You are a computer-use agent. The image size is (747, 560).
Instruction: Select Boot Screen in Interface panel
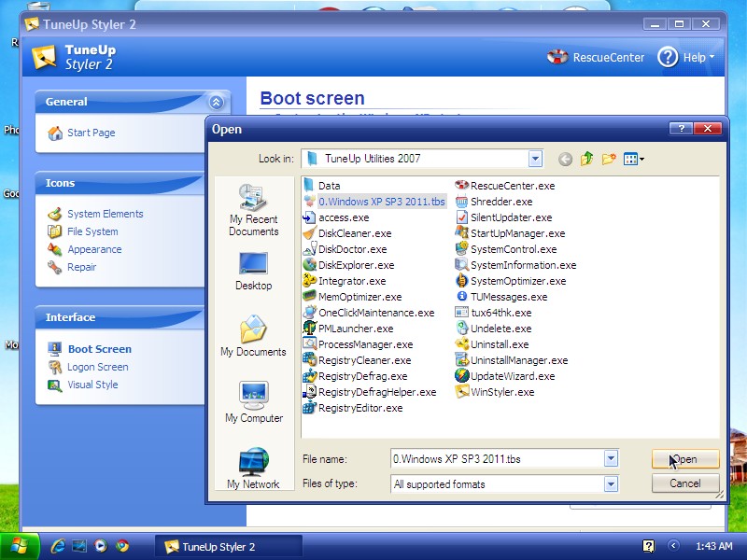click(90, 349)
